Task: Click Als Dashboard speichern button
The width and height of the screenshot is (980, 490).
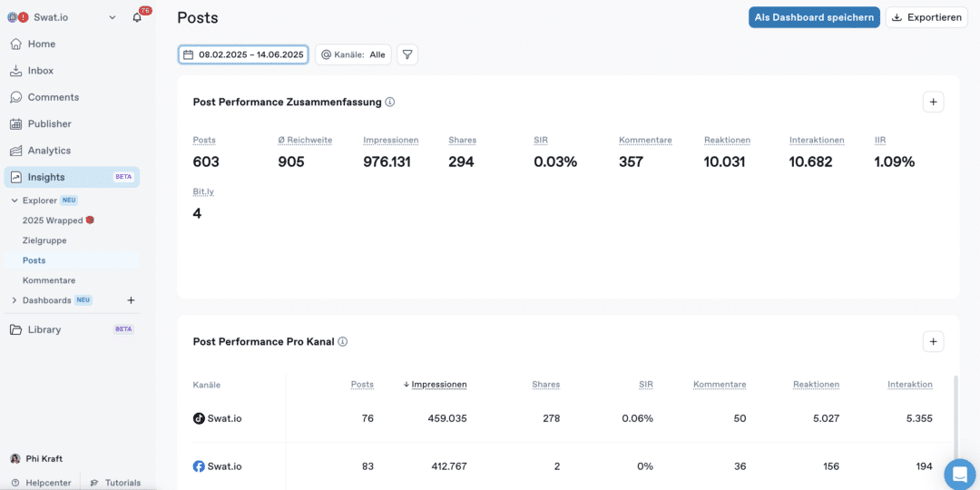Action: point(814,17)
